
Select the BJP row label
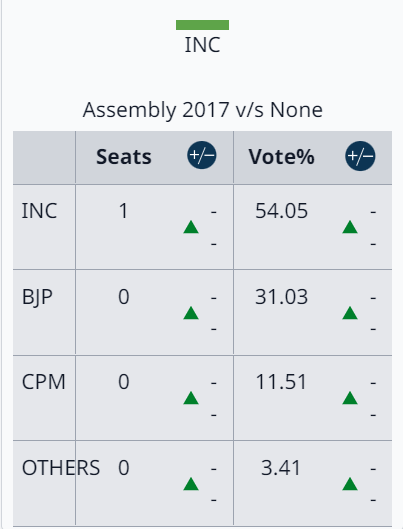(x=37, y=297)
